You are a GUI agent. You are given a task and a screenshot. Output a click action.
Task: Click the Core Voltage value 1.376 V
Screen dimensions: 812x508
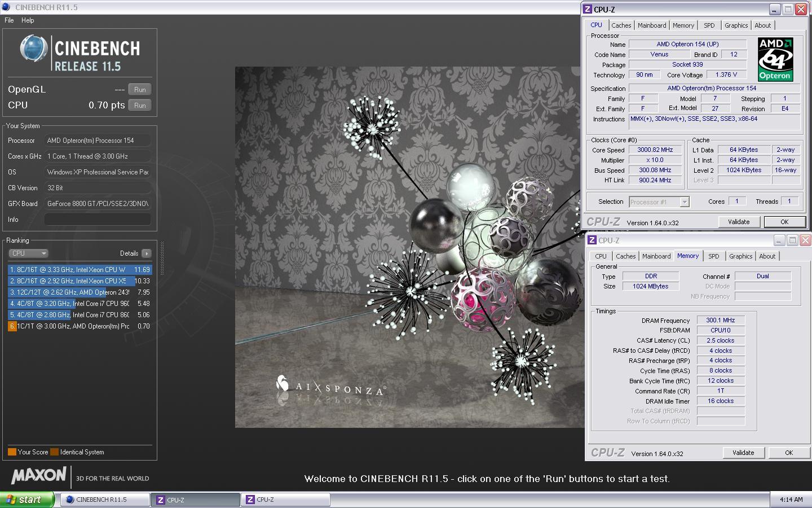click(726, 75)
